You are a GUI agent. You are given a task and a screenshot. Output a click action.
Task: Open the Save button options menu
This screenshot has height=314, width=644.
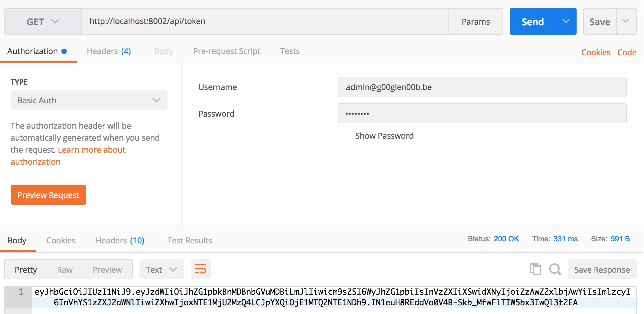[626, 21]
